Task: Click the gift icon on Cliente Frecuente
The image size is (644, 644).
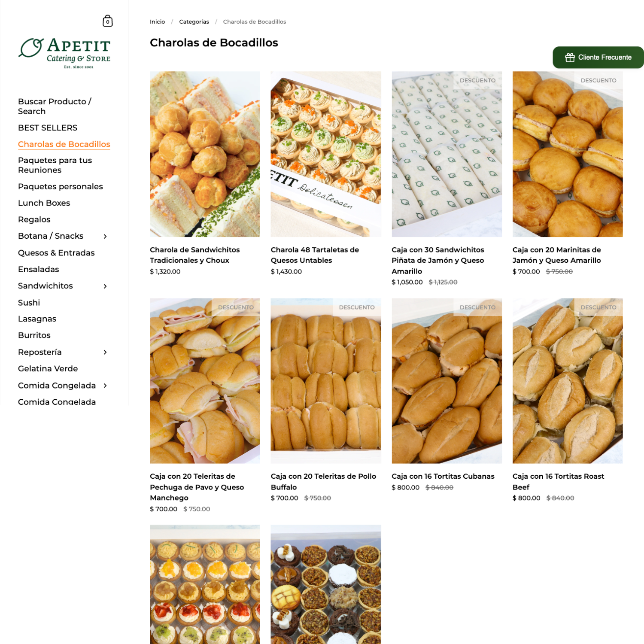Action: (570, 58)
